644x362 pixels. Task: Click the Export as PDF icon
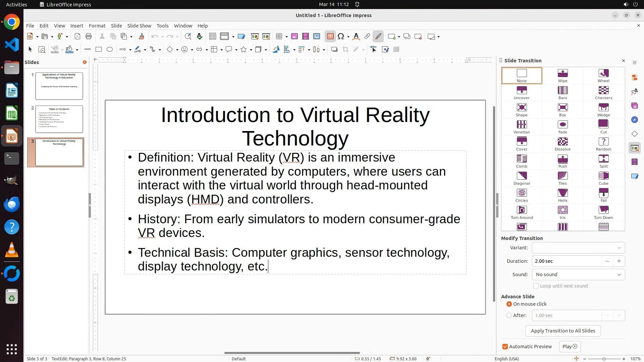77,37
